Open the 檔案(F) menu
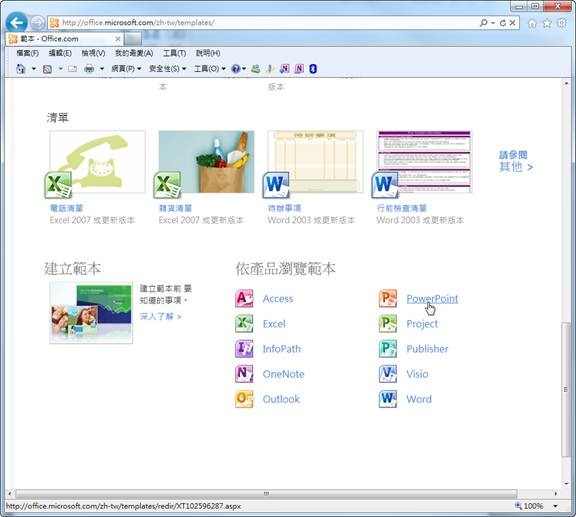 [28, 53]
